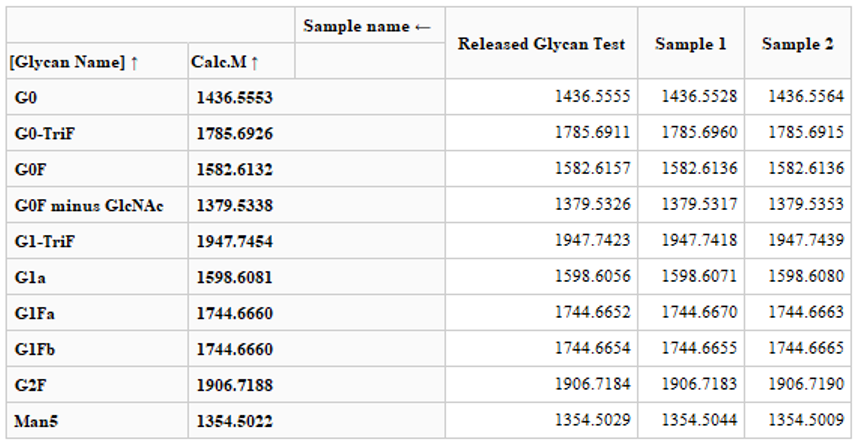Click the up arrow next to Calc.M
Screen dimensions: 856x442
[255, 62]
